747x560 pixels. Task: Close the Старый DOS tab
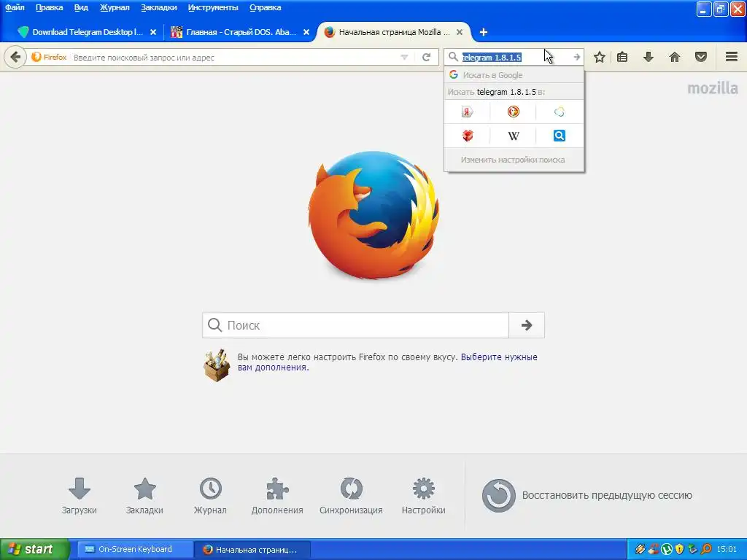point(306,32)
